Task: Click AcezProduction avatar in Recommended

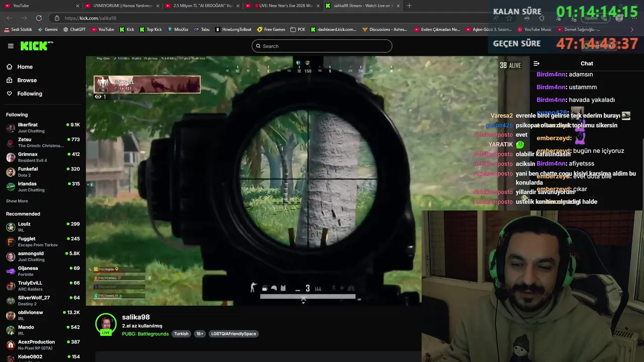Action: (11, 345)
